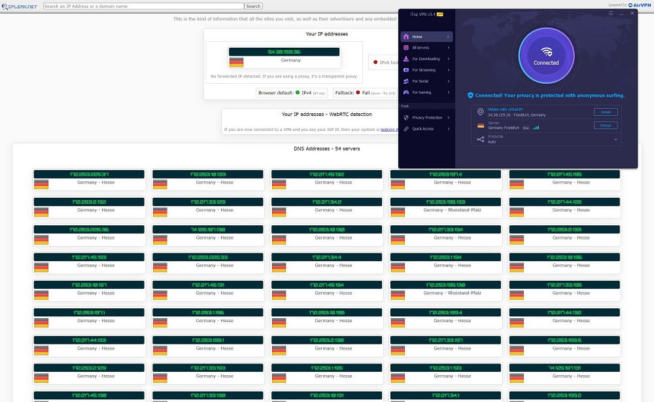The width and height of the screenshot is (654, 402).
Task: Click the German flag under Your IP addresses
Action: 236,62
